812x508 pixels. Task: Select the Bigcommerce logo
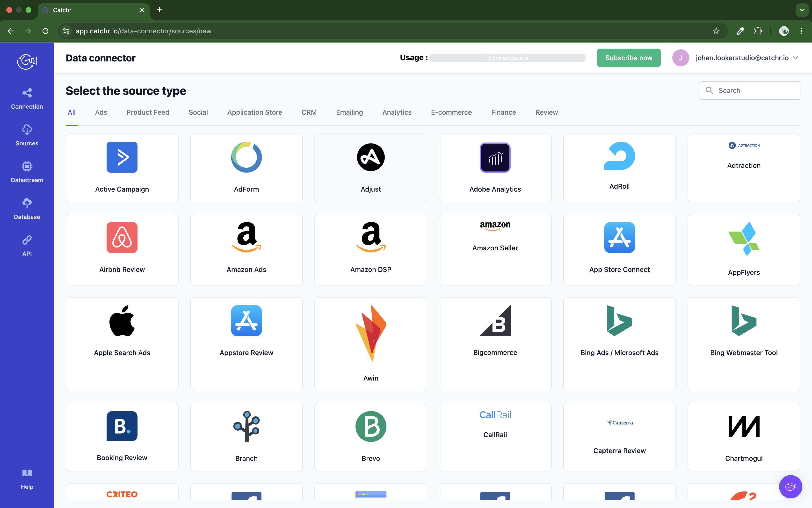(x=495, y=321)
